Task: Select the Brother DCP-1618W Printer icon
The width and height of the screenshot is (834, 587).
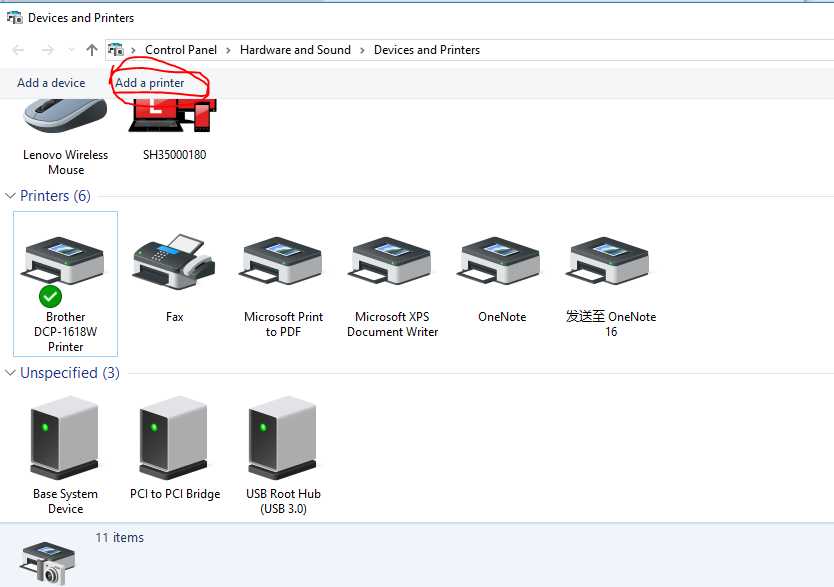Action: coord(63,260)
